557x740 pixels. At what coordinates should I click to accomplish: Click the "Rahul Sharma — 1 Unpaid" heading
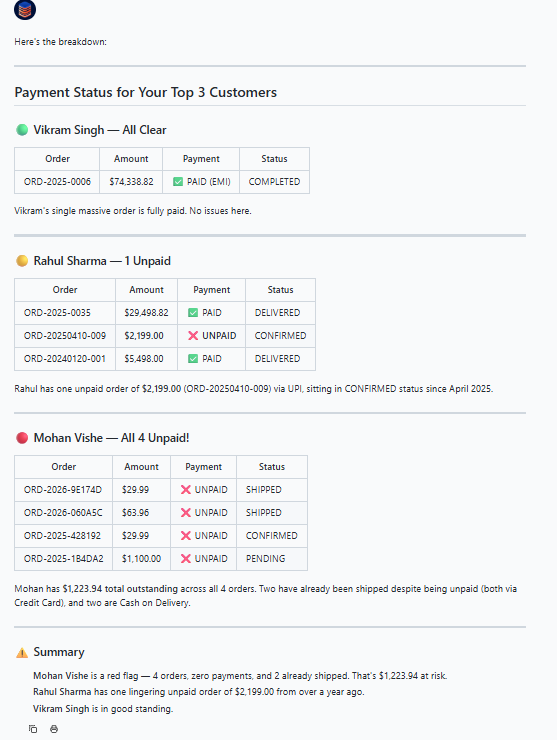(102, 261)
